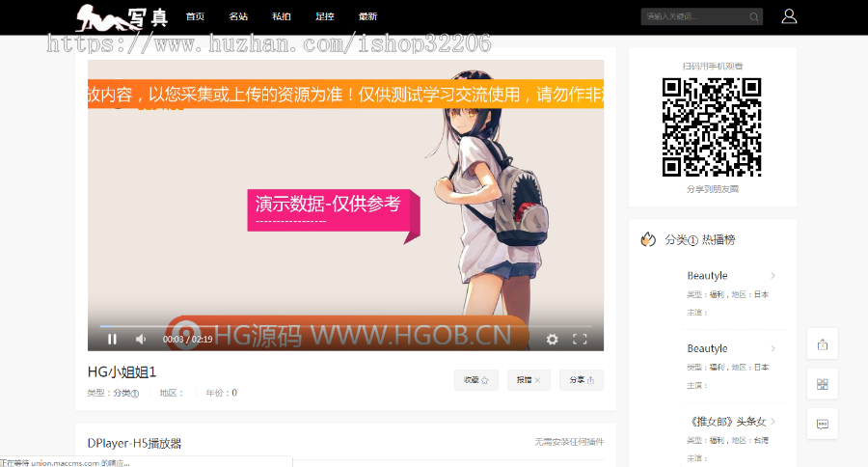The width and height of the screenshot is (868, 467).
Task: Click the 分享 share button
Action: pyautogui.click(x=582, y=380)
